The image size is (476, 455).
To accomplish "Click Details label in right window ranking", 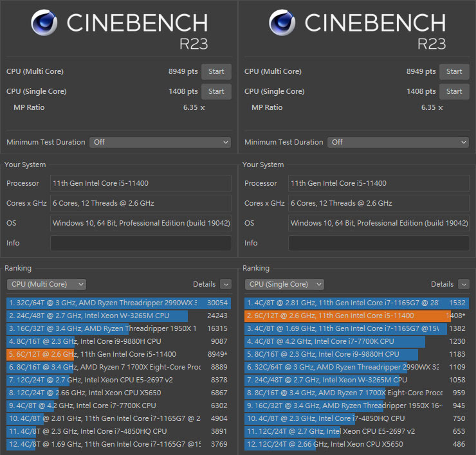I will (x=443, y=284).
